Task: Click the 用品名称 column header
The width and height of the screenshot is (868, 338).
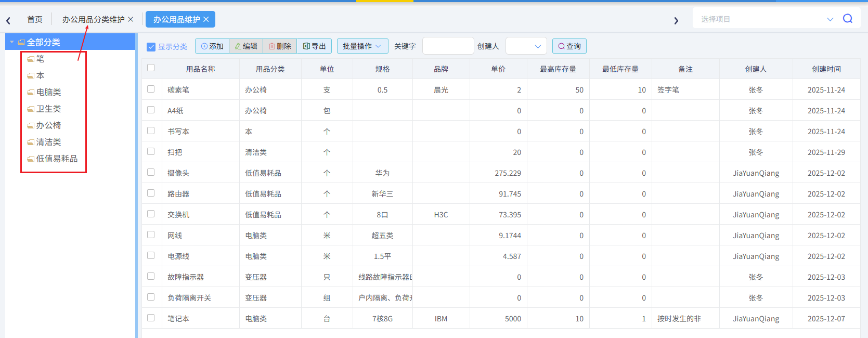Action: pyautogui.click(x=201, y=69)
